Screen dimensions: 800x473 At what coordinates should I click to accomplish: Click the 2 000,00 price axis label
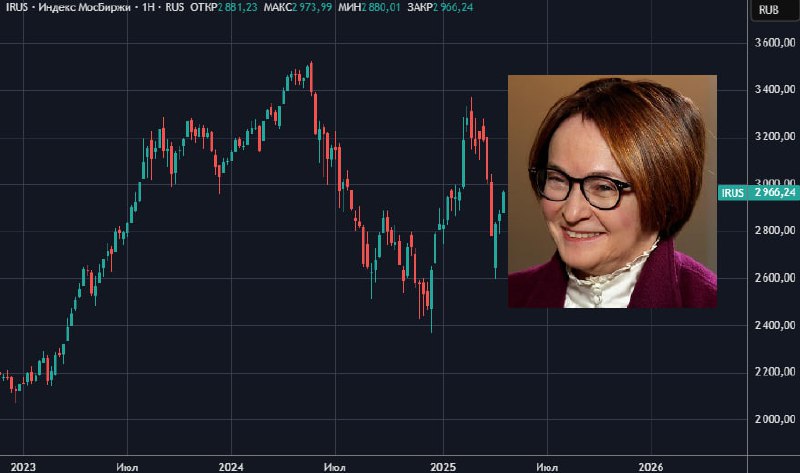tap(774, 419)
